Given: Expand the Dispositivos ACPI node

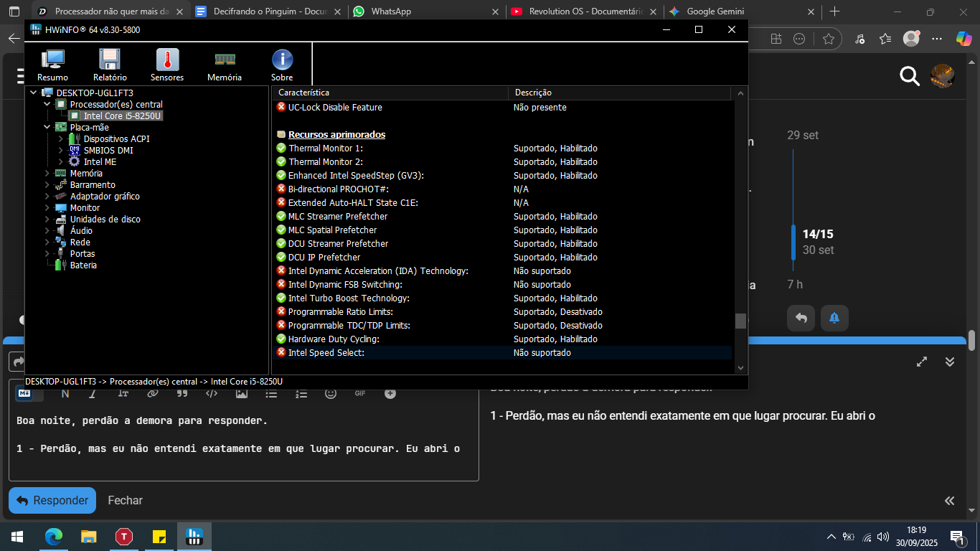Looking at the screenshot, I should coord(61,139).
